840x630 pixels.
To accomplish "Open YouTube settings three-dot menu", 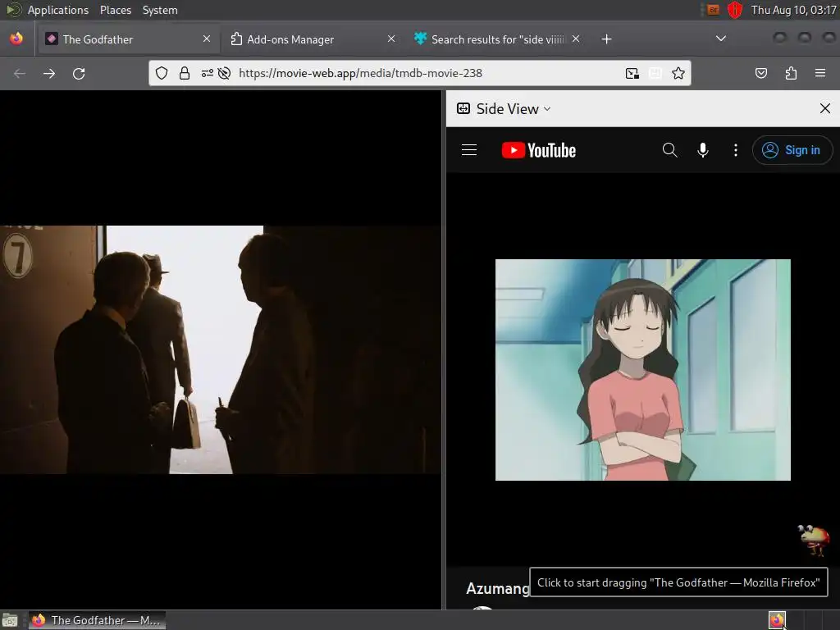I will [x=736, y=150].
